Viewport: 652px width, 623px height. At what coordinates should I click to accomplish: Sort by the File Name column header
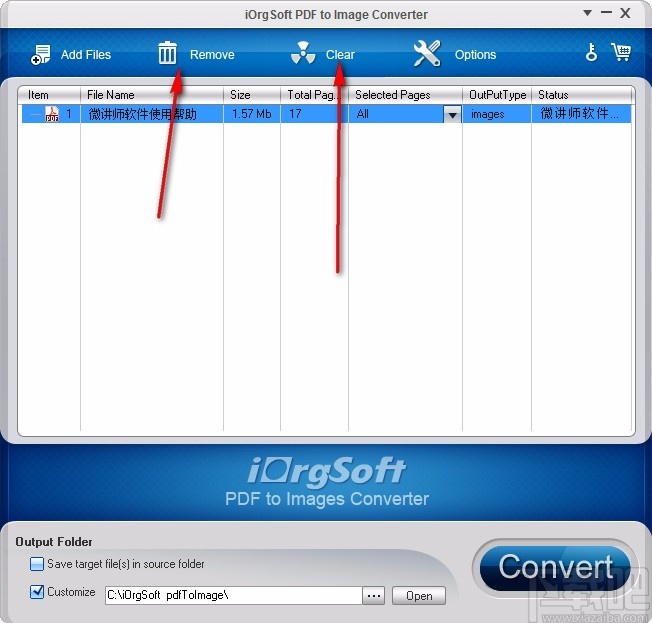[x=152, y=95]
